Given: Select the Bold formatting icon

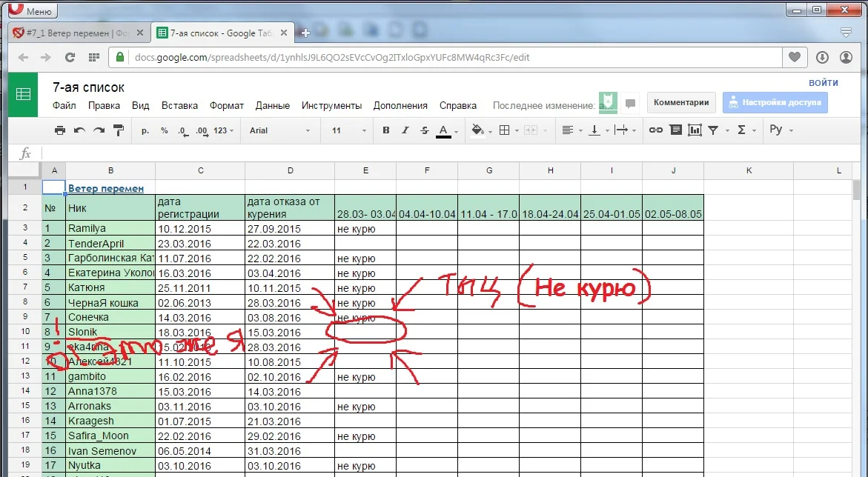Looking at the screenshot, I should (385, 130).
